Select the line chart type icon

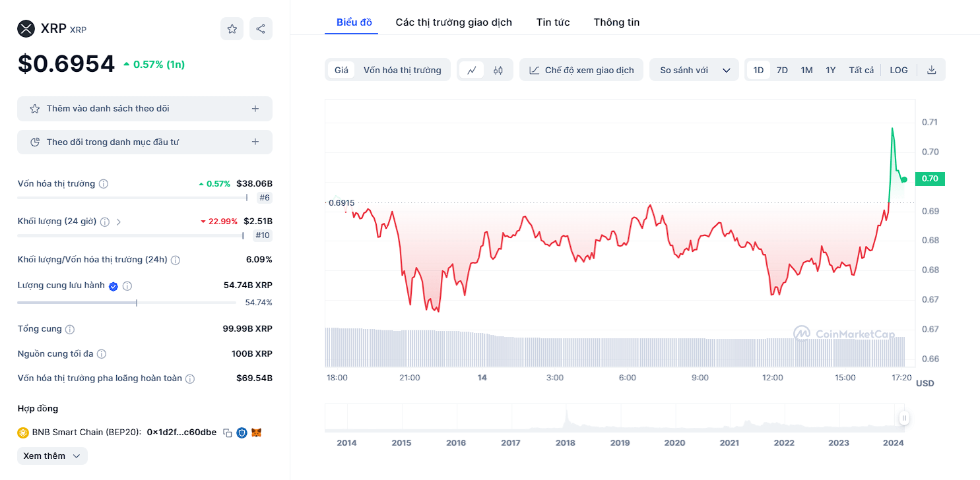(x=472, y=70)
